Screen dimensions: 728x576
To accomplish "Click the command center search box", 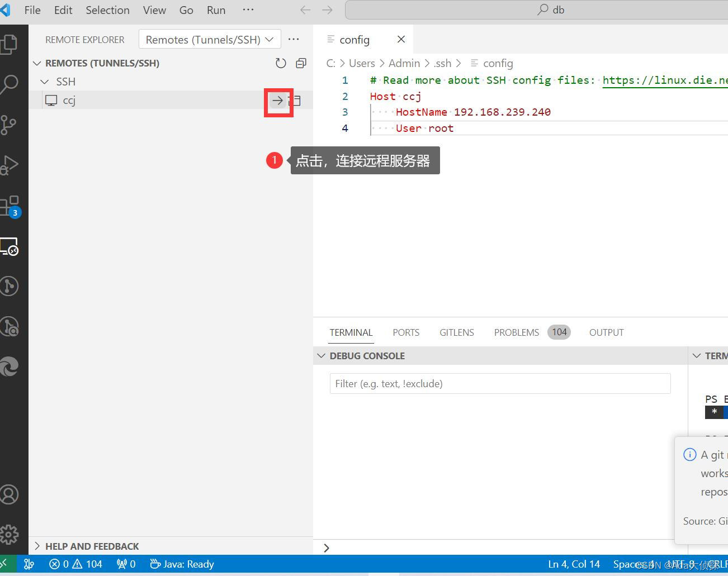I will click(537, 10).
